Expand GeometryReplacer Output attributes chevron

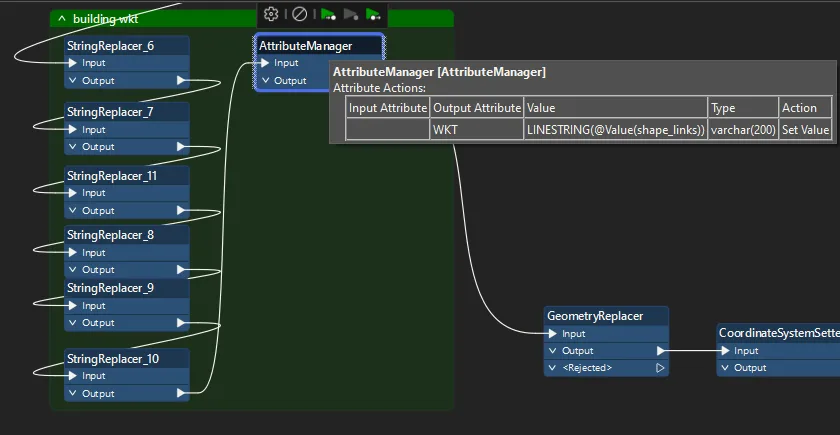coord(552,351)
